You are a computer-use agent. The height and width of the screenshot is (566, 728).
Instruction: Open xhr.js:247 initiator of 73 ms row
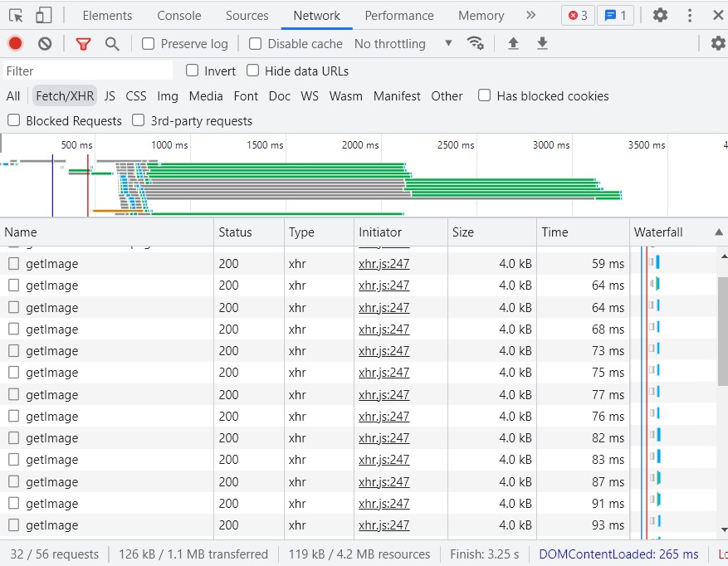pyautogui.click(x=384, y=350)
